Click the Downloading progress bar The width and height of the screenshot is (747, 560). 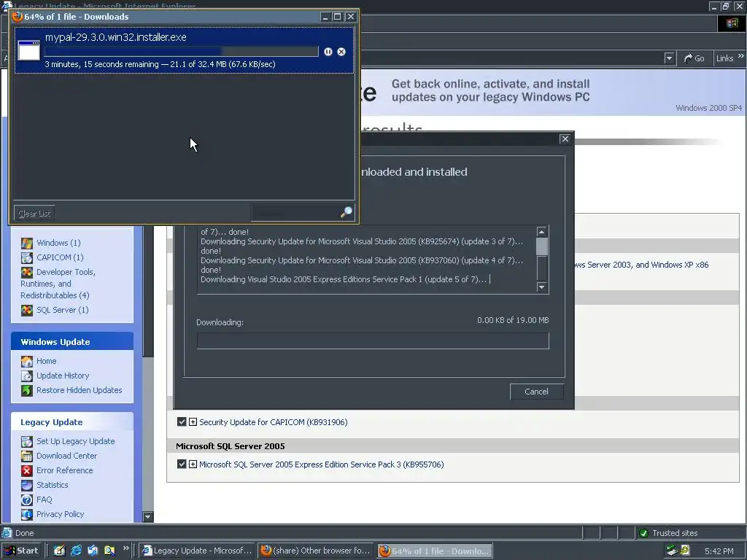click(x=373, y=341)
